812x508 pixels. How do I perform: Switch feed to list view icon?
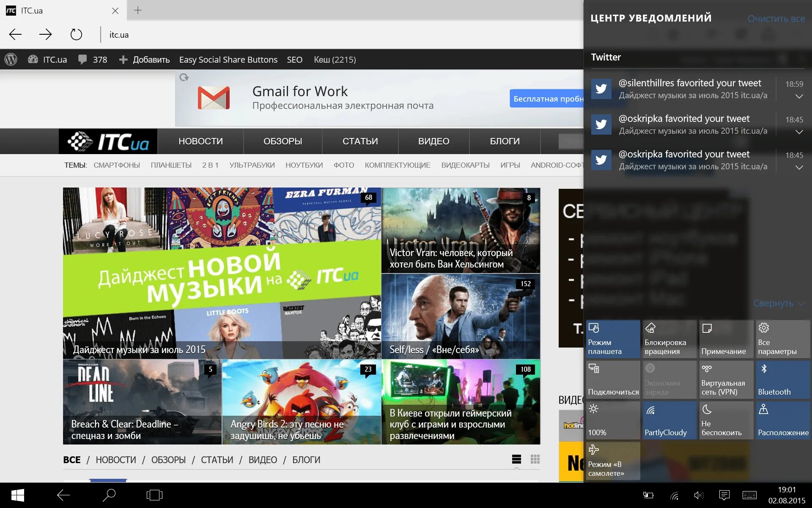click(516, 459)
